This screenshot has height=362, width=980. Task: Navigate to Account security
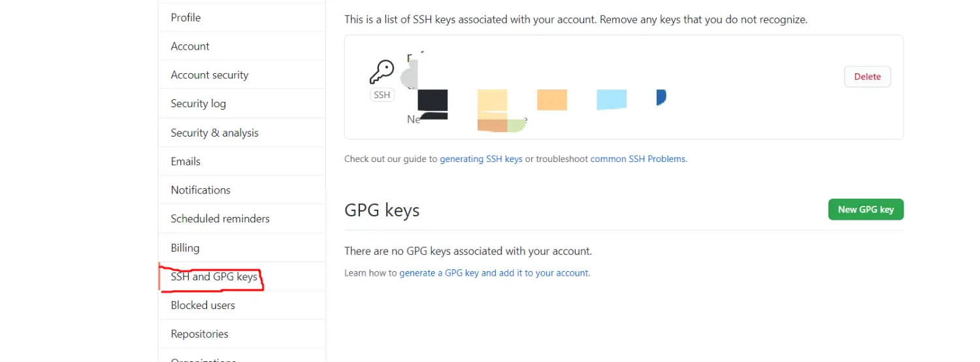pyautogui.click(x=210, y=75)
